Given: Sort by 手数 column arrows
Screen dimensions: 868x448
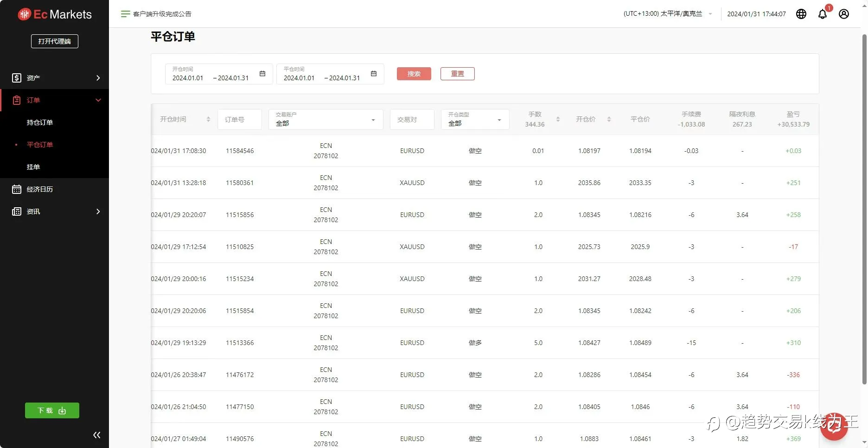Looking at the screenshot, I should pos(558,120).
